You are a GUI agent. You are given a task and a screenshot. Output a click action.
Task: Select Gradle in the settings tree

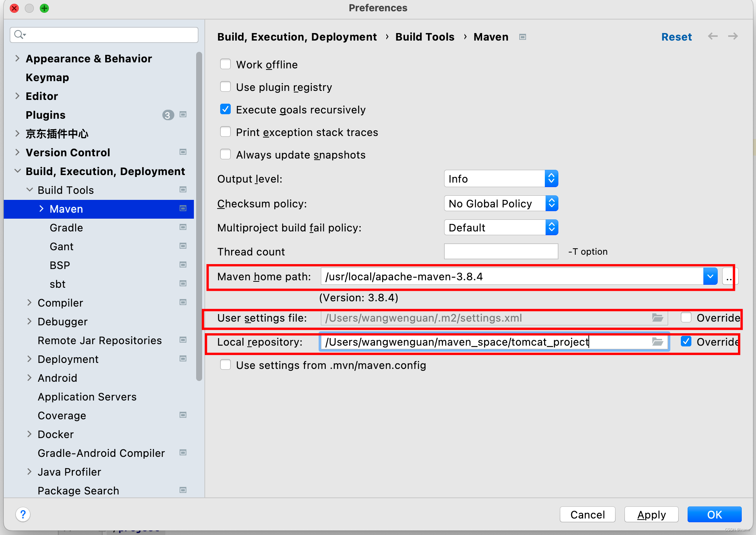(66, 228)
